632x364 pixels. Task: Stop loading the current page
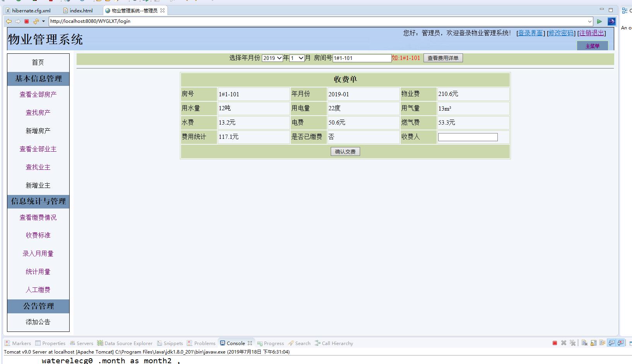pos(26,21)
